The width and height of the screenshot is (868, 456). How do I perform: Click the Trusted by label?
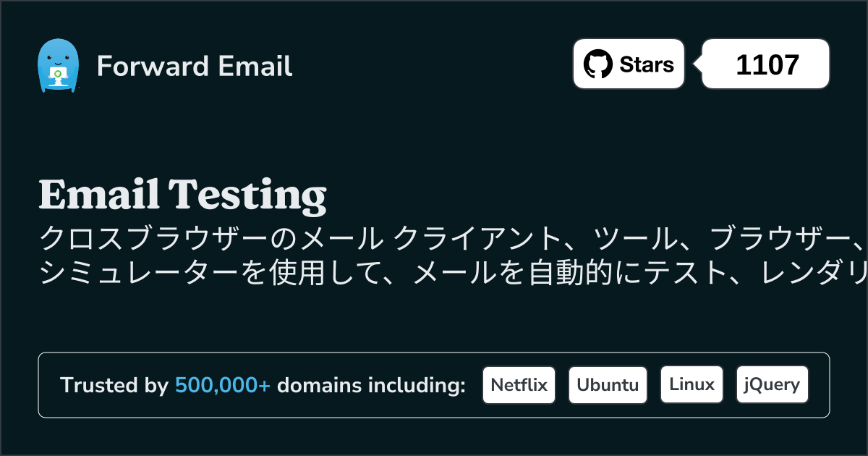[x=114, y=386]
